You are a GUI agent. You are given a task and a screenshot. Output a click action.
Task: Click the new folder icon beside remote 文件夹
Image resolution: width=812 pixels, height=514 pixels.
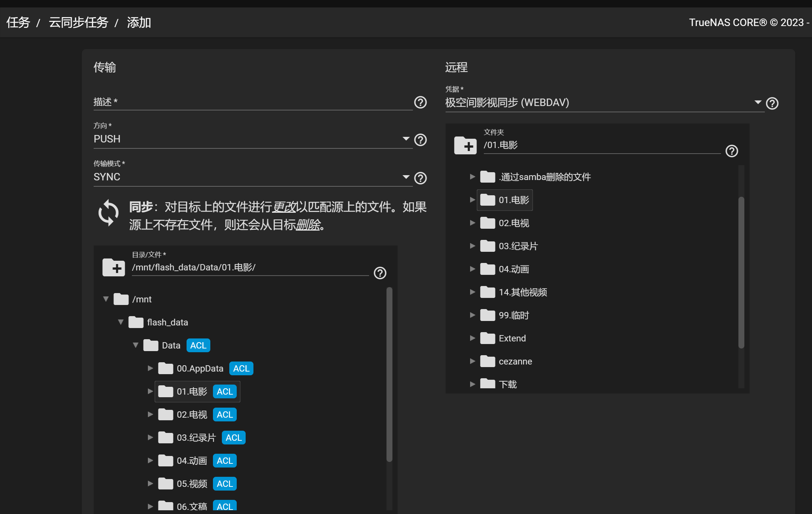465,145
